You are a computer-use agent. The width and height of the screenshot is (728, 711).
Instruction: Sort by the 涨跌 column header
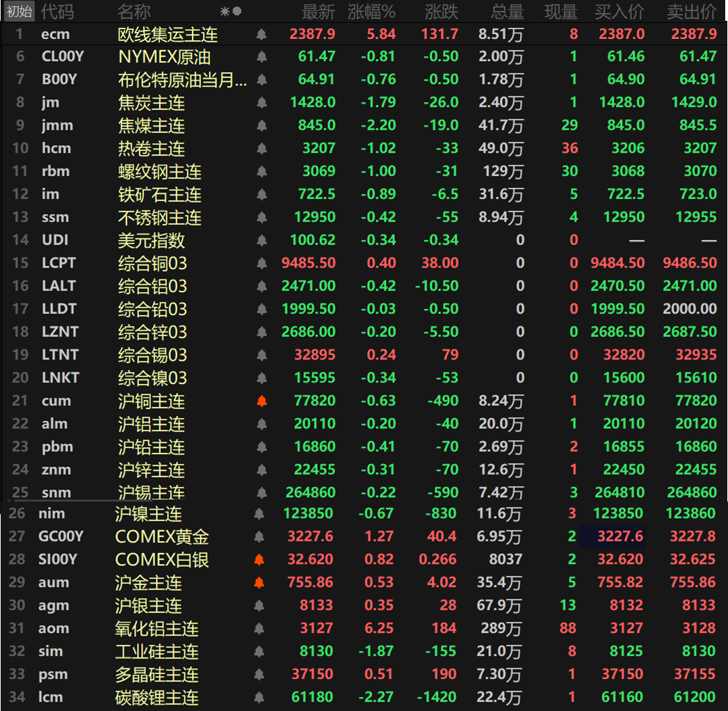tap(442, 12)
